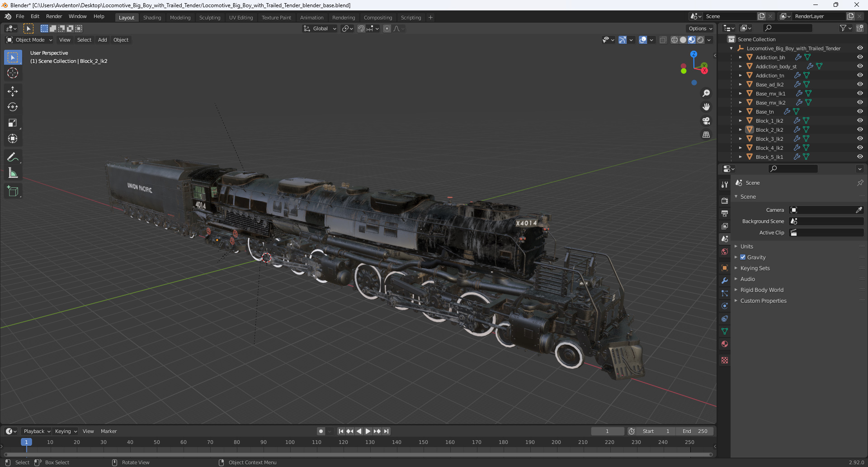This screenshot has width=868, height=467.
Task: Hide Block_2_lk2 object in outliner
Action: (860, 129)
